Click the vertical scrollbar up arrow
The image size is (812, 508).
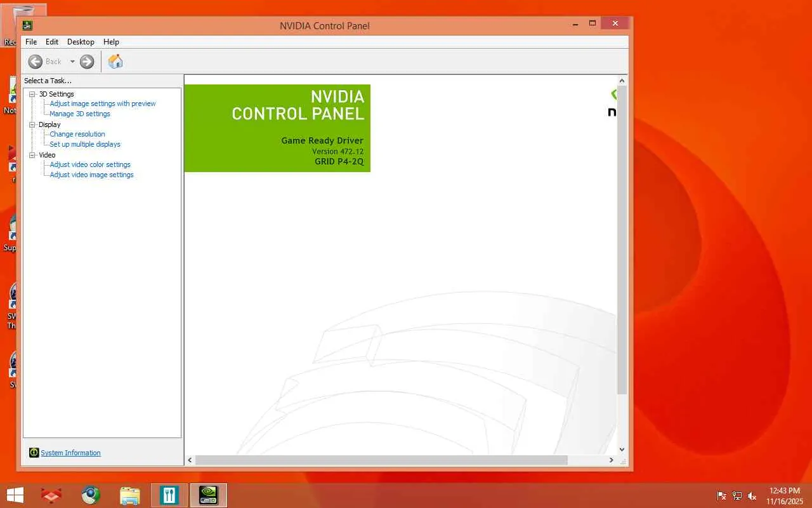(x=622, y=81)
